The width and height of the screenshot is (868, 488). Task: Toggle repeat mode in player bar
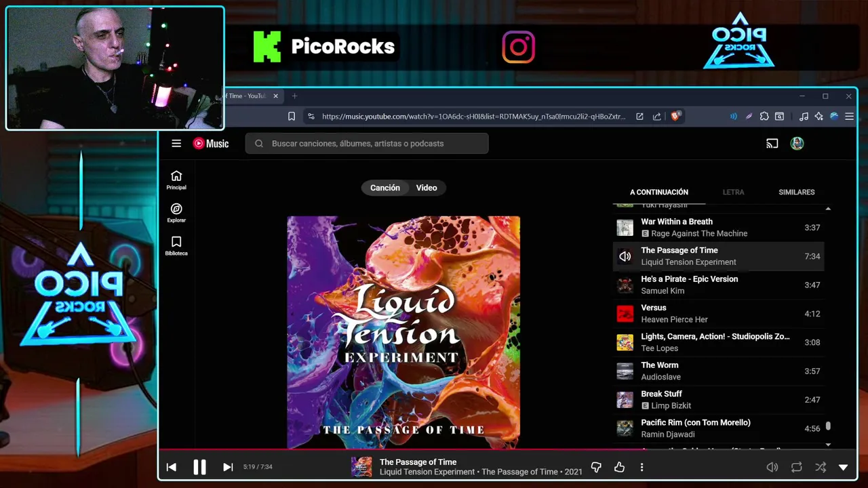click(x=797, y=467)
